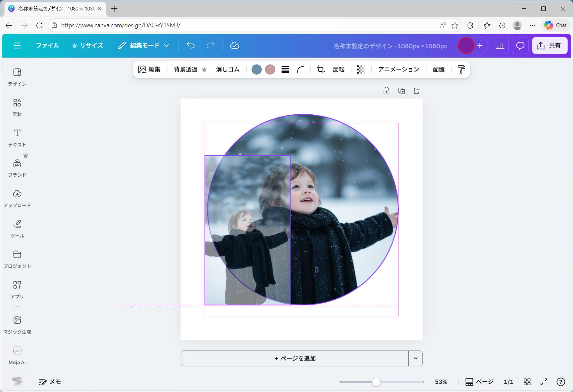Open the ファイル menu
This screenshot has width=573, height=392.
pos(48,46)
